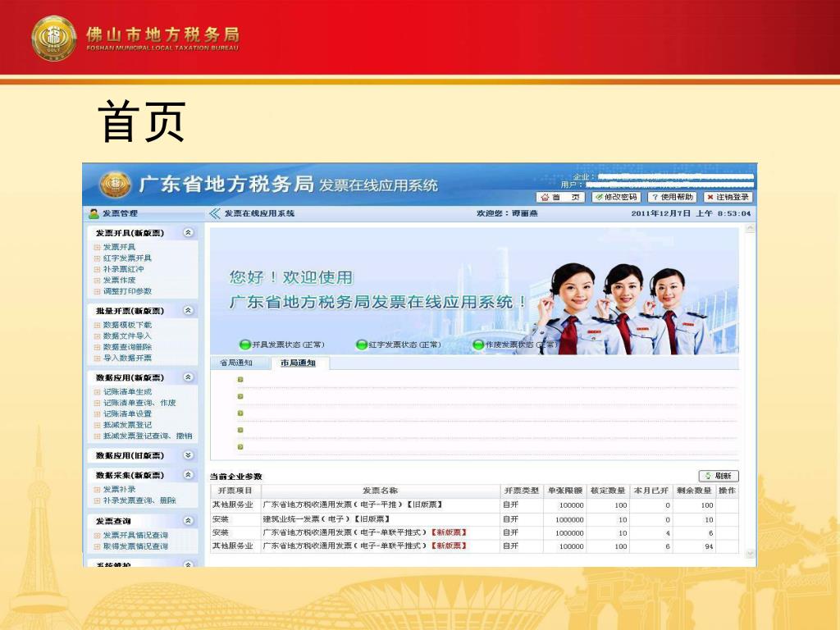Open 补录票红冲 link

pos(123,269)
